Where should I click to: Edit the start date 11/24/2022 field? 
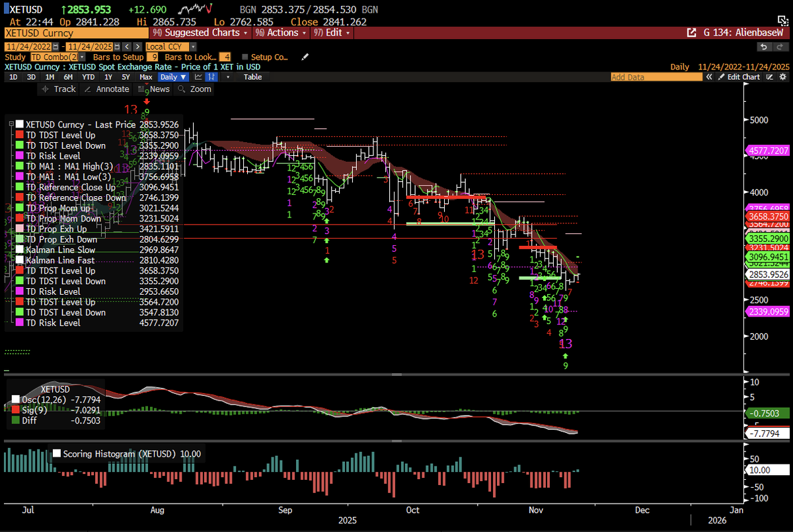click(x=28, y=47)
